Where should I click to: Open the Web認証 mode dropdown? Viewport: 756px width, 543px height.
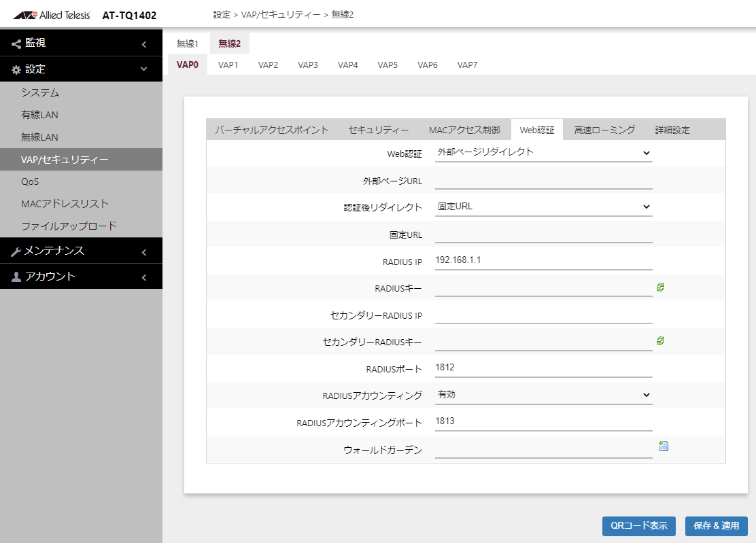[x=543, y=153]
